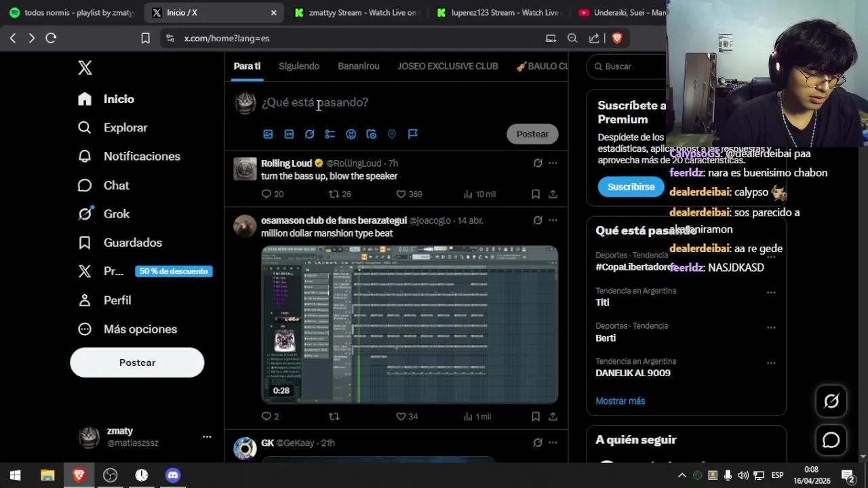Open Guardados bookmarks in sidebar
The width and height of the screenshot is (868, 488).
(x=119, y=243)
